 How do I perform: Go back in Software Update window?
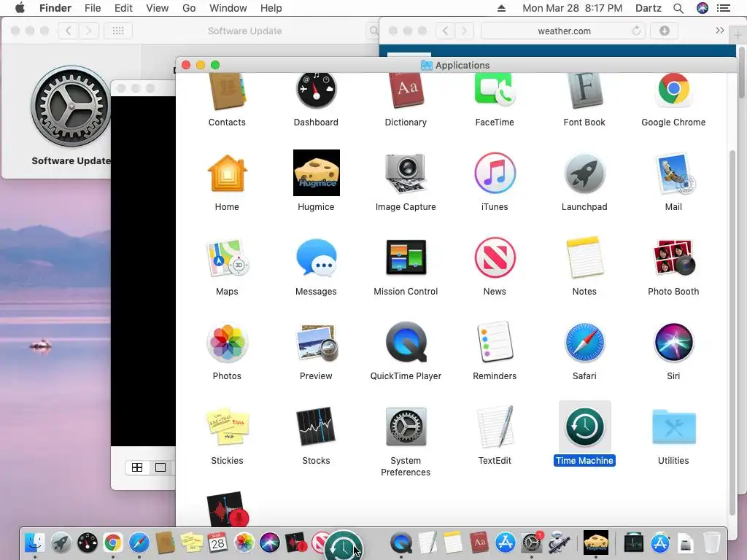(68, 31)
